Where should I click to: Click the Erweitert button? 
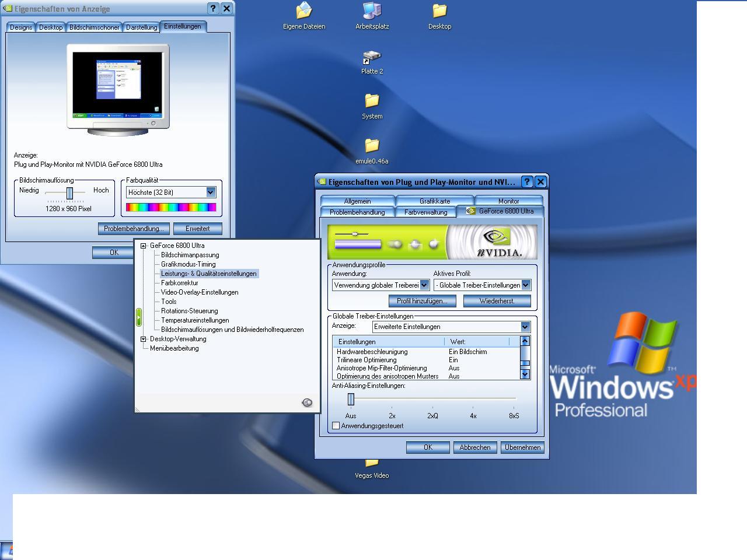[x=198, y=229]
